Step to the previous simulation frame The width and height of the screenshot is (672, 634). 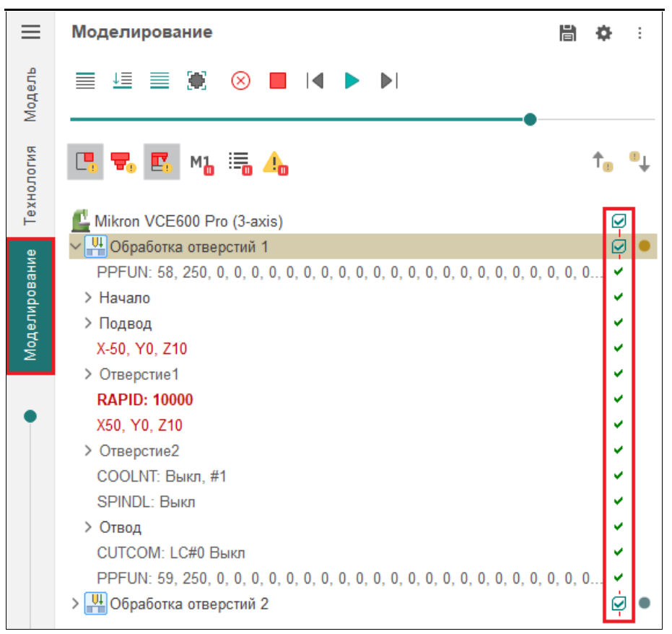click(x=315, y=81)
